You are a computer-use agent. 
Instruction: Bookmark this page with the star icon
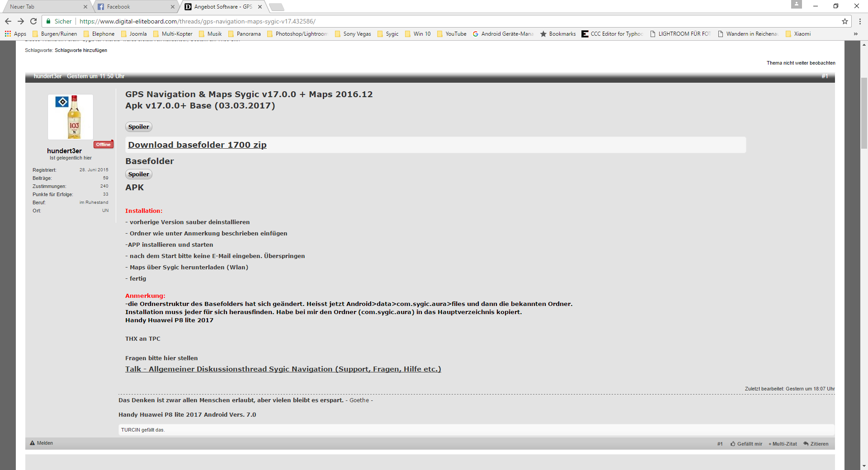(x=844, y=21)
